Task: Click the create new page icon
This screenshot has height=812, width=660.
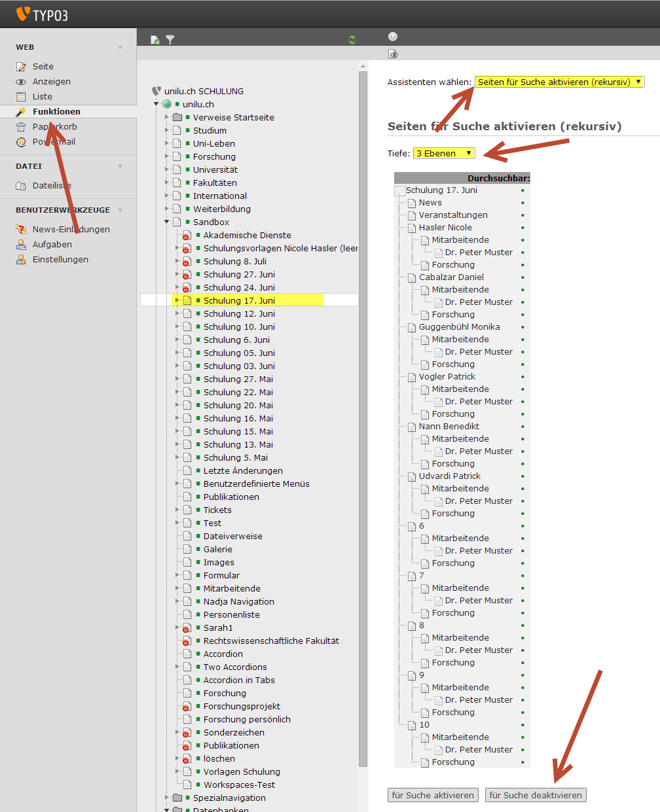Action: [155, 40]
